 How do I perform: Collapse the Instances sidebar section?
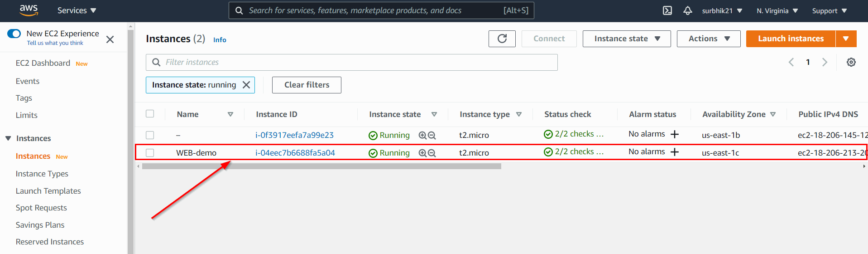coord(8,138)
